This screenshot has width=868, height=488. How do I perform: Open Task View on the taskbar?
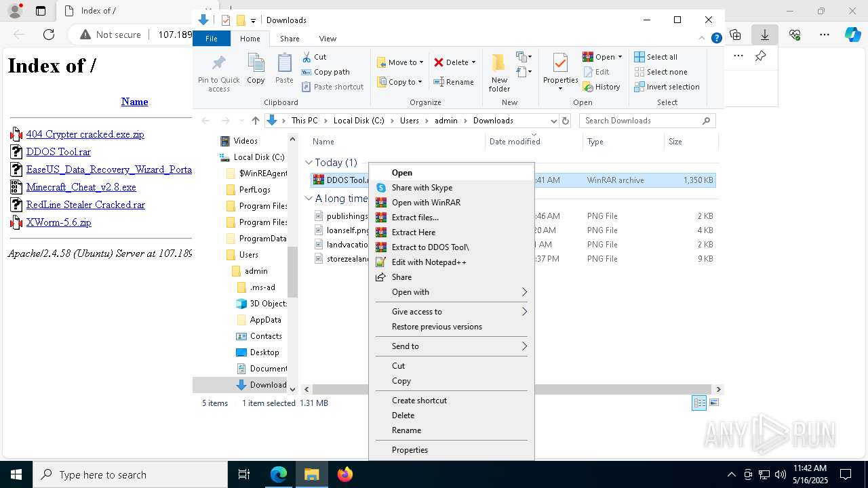(x=244, y=474)
